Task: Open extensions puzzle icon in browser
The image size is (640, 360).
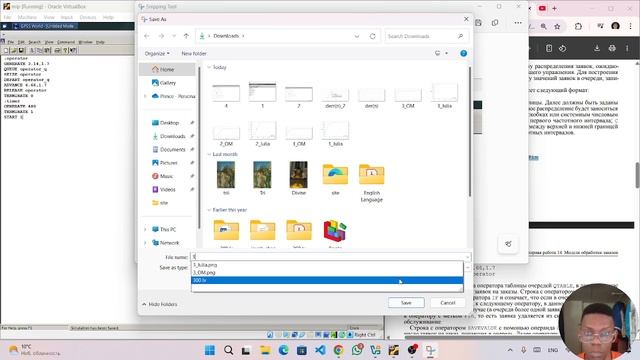Action: pos(578,27)
